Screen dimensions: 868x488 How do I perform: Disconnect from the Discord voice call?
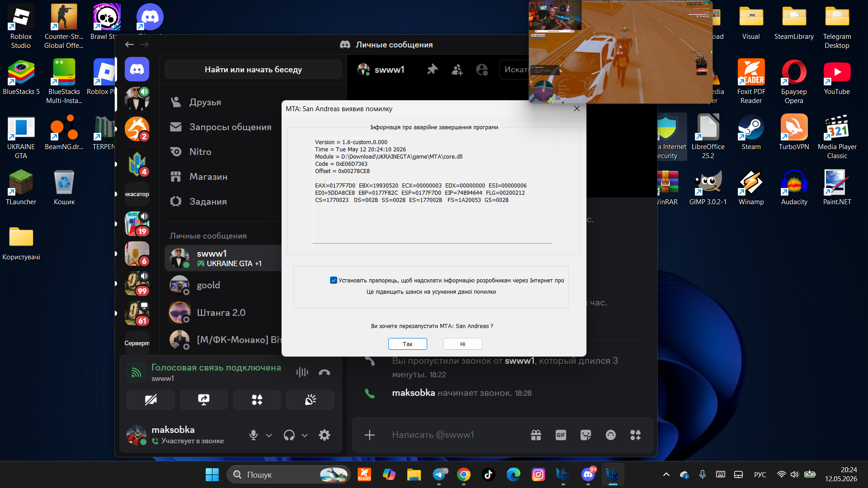click(325, 372)
